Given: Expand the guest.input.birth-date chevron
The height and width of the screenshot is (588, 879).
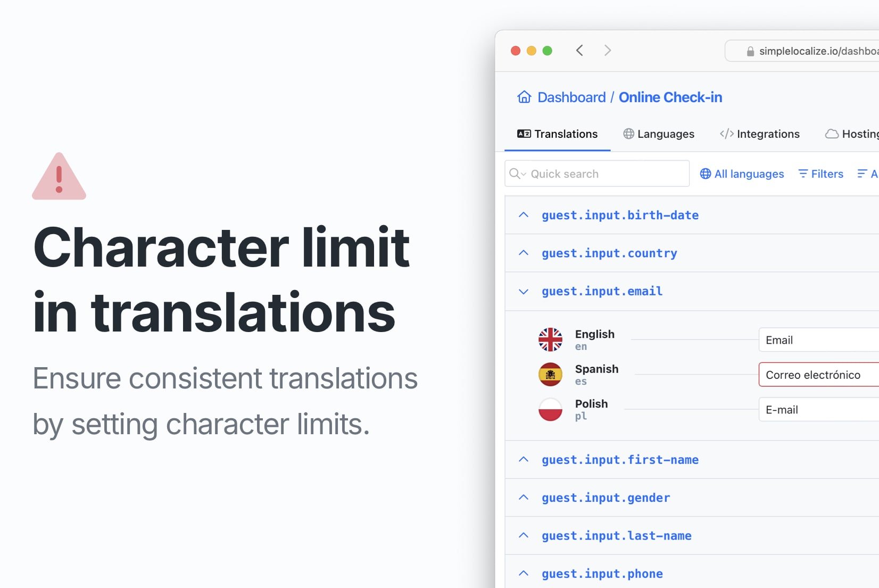Looking at the screenshot, I should pos(524,215).
